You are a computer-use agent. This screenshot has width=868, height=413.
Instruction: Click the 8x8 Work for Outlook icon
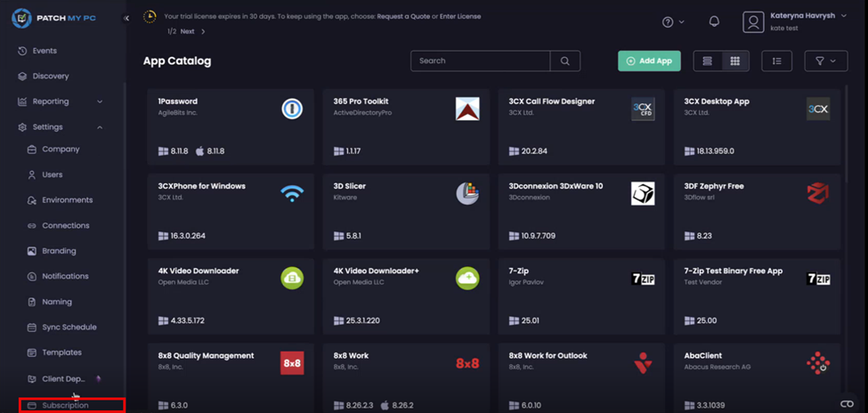coord(643,363)
